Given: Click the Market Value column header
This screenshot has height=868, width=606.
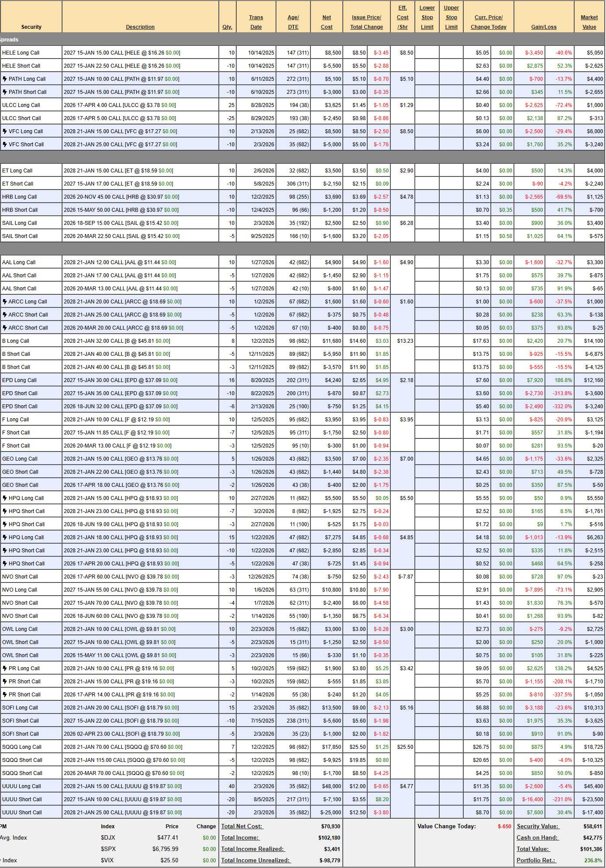Looking at the screenshot, I should (589, 22).
